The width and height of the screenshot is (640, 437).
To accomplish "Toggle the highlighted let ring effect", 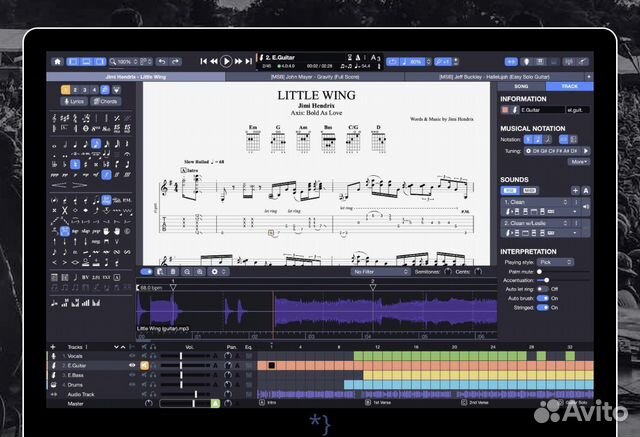I will coord(107,200).
